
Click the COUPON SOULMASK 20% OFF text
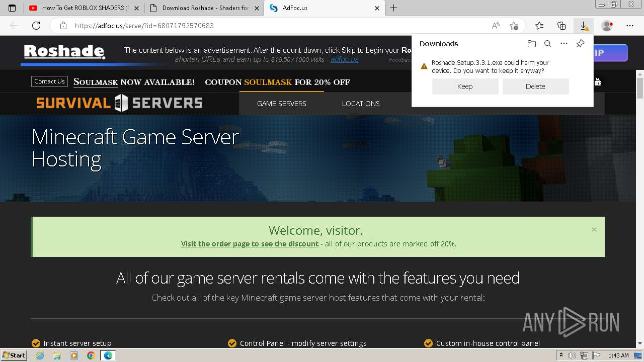(277, 82)
